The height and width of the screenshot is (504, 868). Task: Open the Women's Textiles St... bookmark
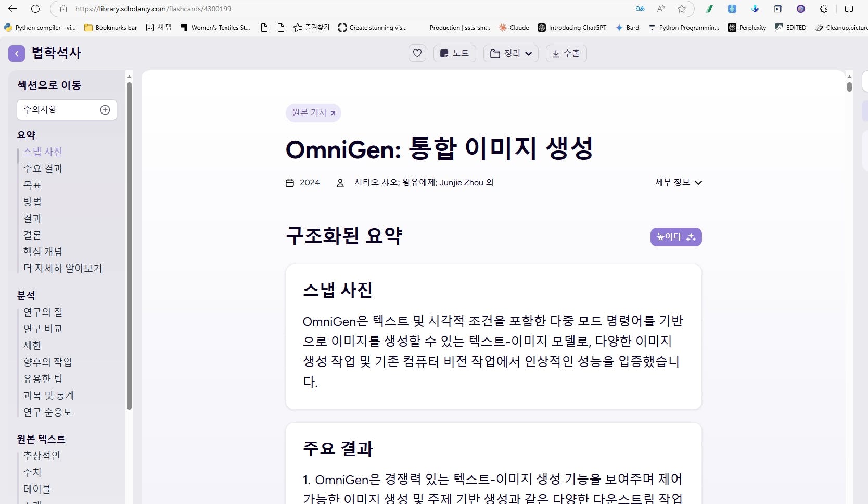[215, 28]
